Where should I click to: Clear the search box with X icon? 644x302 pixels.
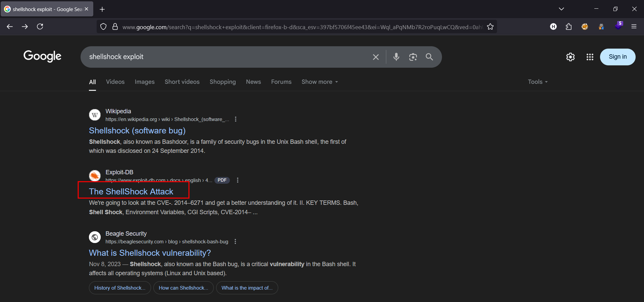[376, 57]
